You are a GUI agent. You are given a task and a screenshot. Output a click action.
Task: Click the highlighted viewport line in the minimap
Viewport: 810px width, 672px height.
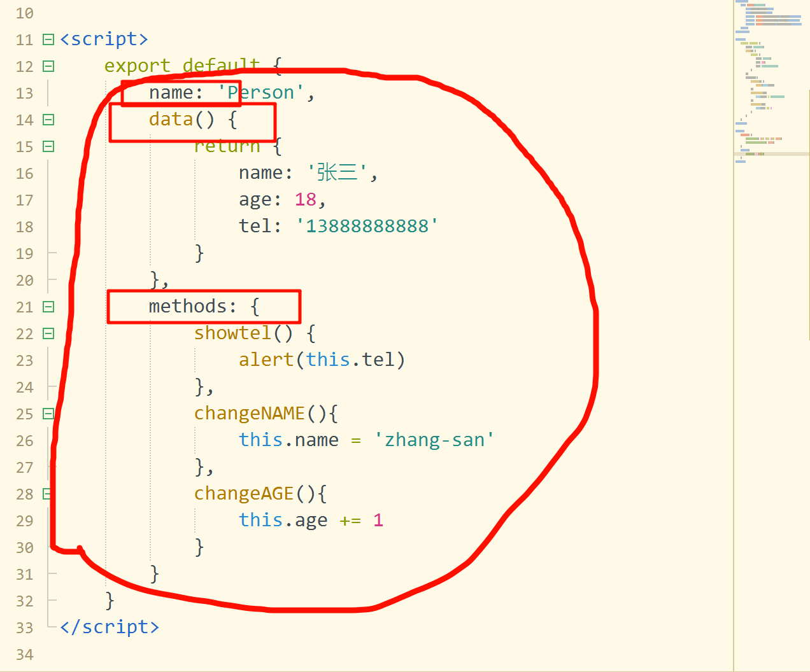(771, 154)
